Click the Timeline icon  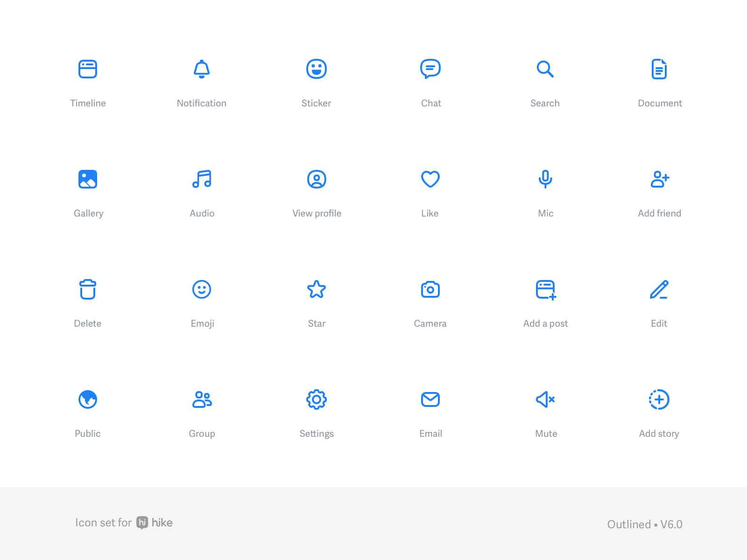[88, 69]
